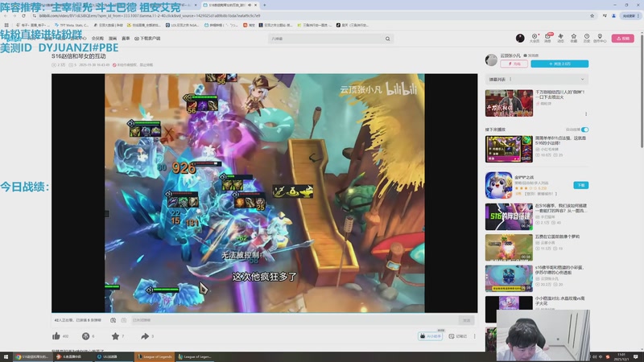This screenshot has width=644, height=362.
Task: Click the taskbar clock showing 11:01
Action: [x=621, y=356]
